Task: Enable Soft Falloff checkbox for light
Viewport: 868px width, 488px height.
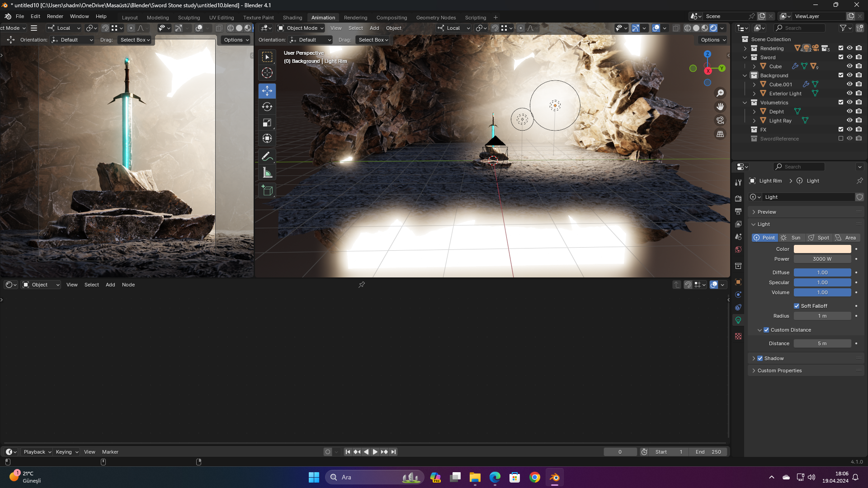Action: (x=797, y=305)
